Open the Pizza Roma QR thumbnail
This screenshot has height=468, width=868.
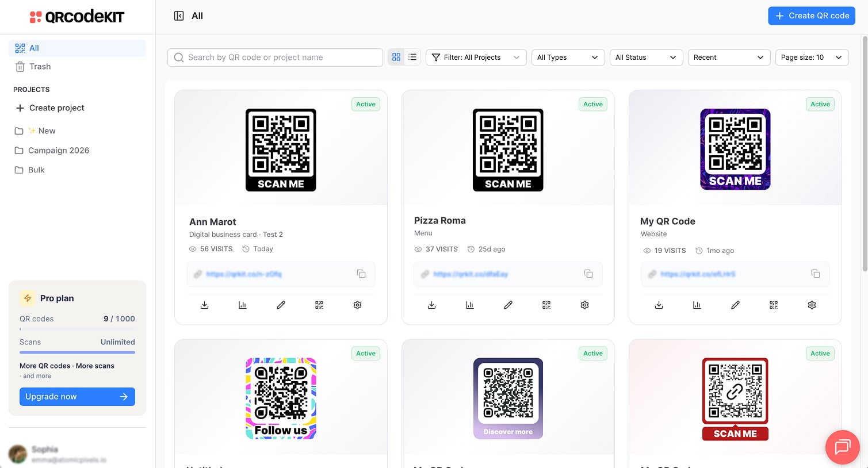508,150
